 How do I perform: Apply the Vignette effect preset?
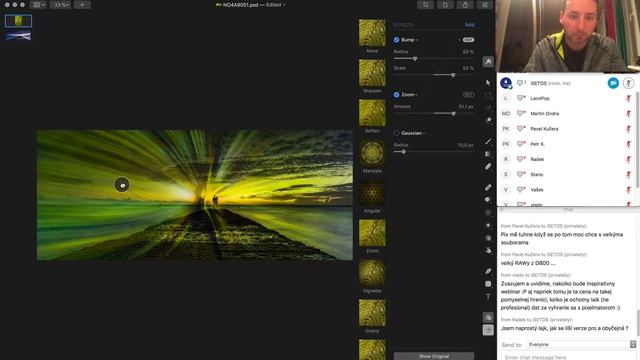pyautogui.click(x=372, y=273)
